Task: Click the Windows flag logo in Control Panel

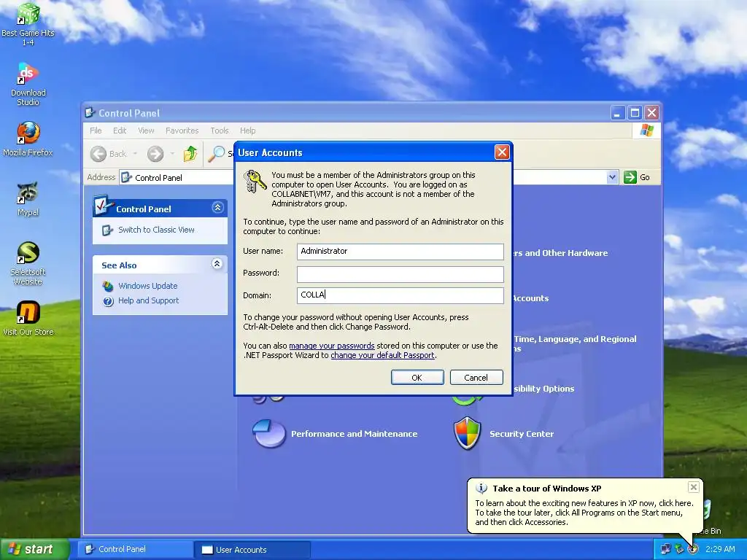Action: click(x=646, y=130)
